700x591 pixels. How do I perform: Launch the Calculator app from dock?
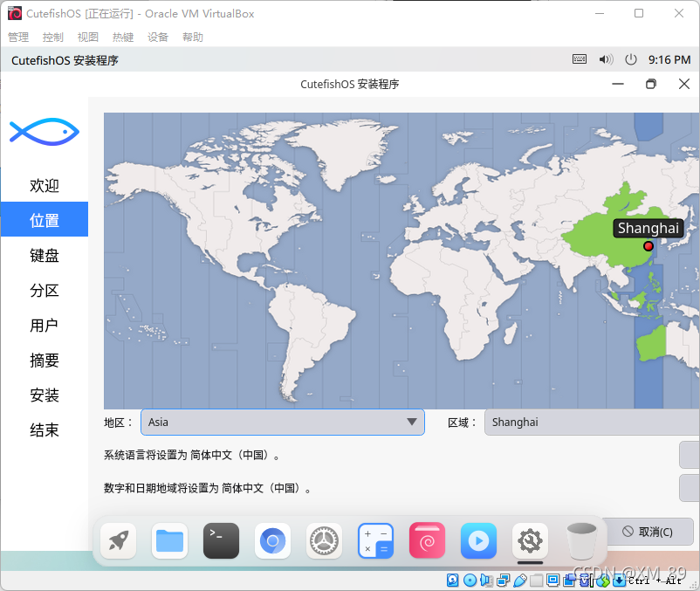pos(375,541)
